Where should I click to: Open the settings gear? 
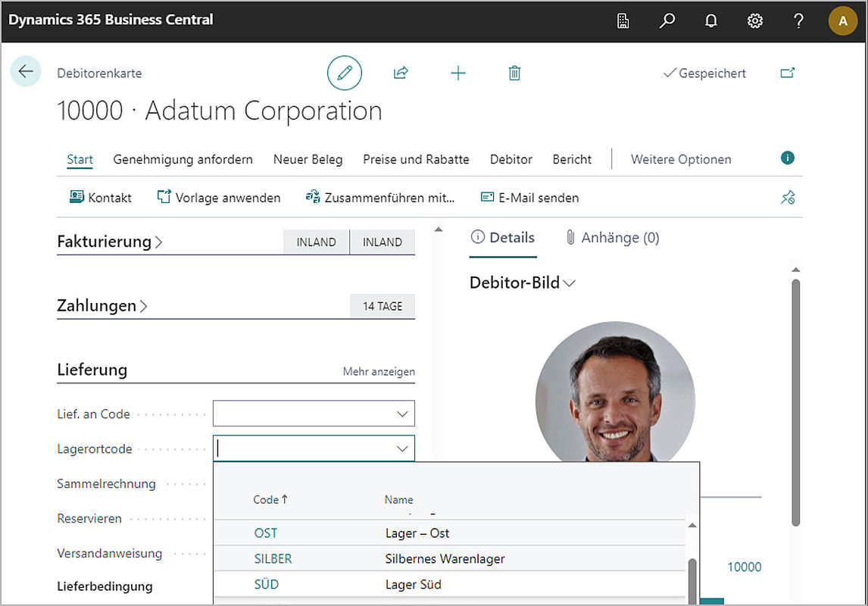coord(754,21)
